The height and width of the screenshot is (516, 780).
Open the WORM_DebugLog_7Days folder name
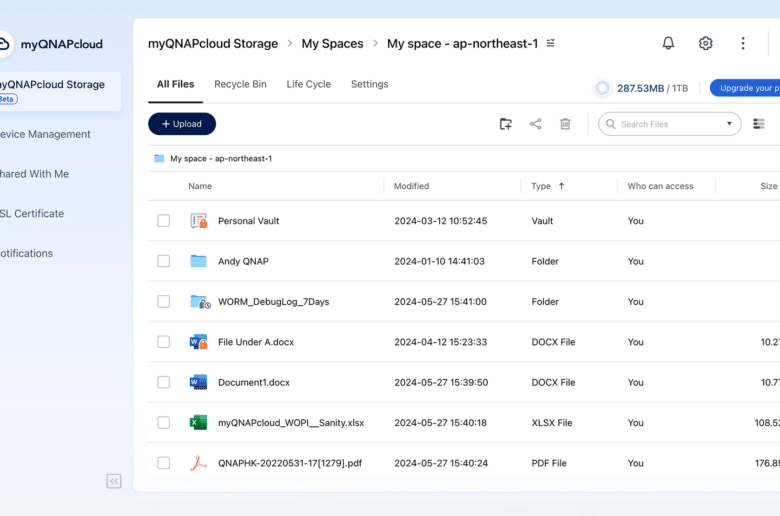pyautogui.click(x=274, y=302)
